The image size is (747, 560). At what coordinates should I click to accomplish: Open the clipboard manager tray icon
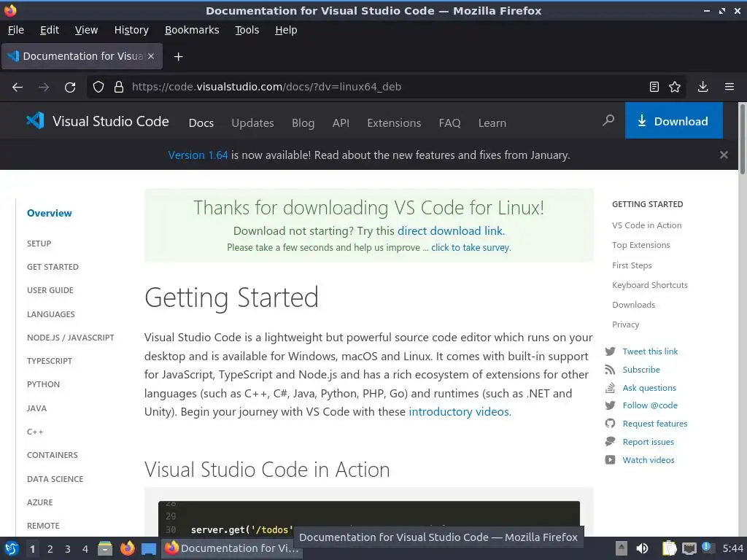pos(669,548)
